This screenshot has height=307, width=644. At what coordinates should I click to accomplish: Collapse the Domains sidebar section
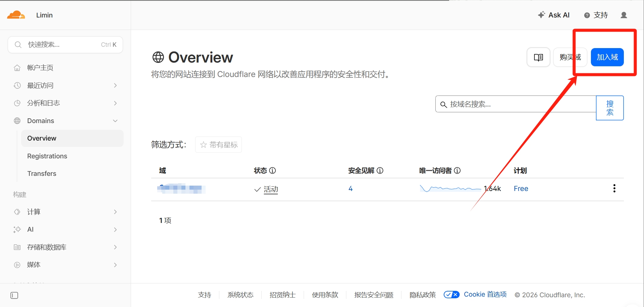[x=66, y=121]
